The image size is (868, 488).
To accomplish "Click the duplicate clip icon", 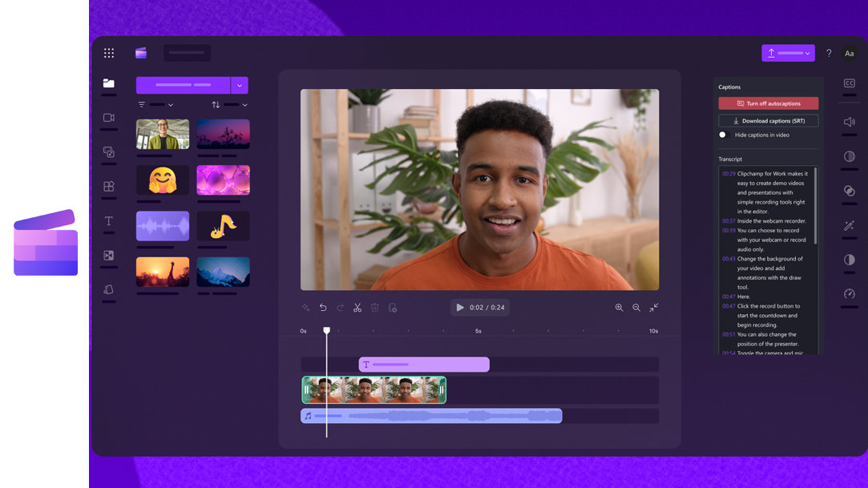I will pyautogui.click(x=393, y=308).
